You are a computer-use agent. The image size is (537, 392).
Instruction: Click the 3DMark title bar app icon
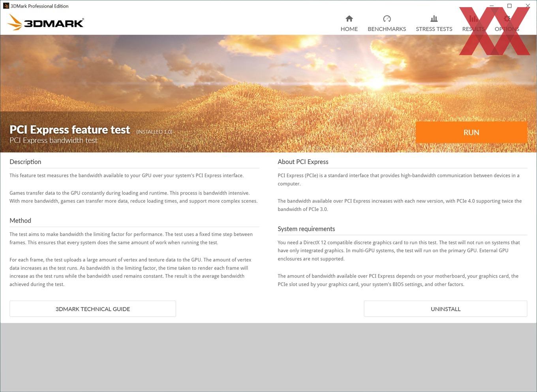tap(6, 6)
